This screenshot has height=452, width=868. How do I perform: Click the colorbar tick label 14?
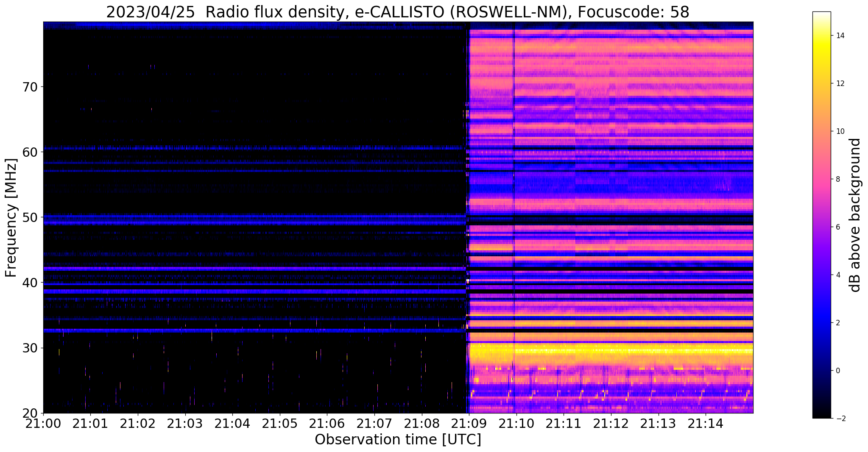click(840, 36)
